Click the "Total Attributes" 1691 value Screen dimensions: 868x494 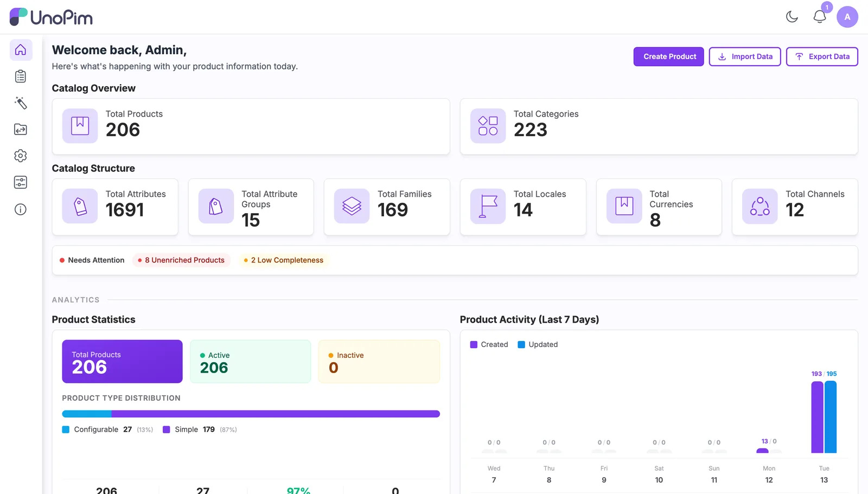[125, 210]
